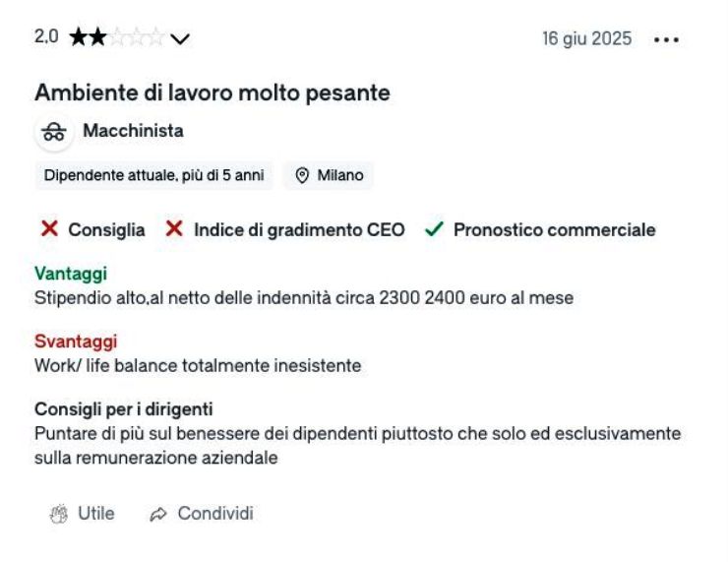
Task: Click Condividi to share review
Action: pos(202,514)
